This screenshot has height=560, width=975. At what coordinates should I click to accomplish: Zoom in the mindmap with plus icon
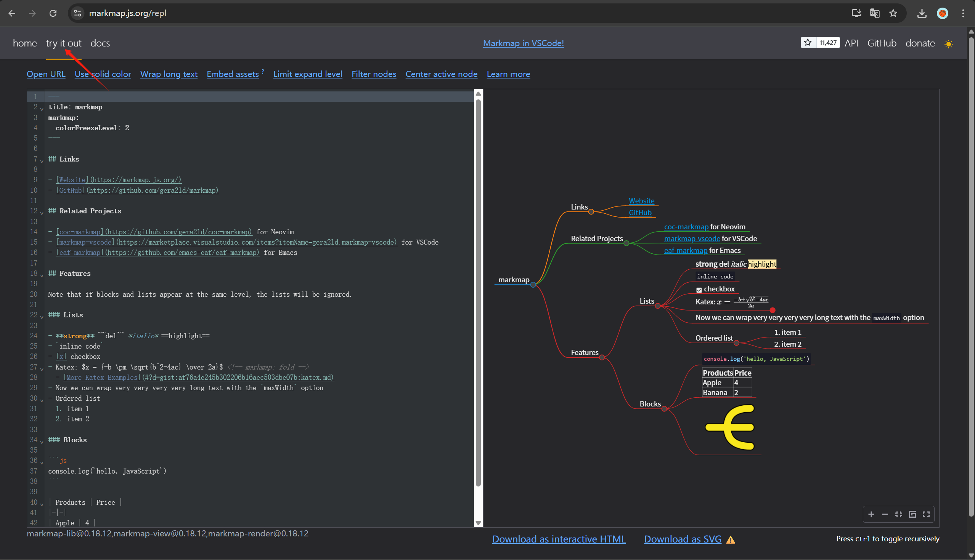(x=871, y=514)
